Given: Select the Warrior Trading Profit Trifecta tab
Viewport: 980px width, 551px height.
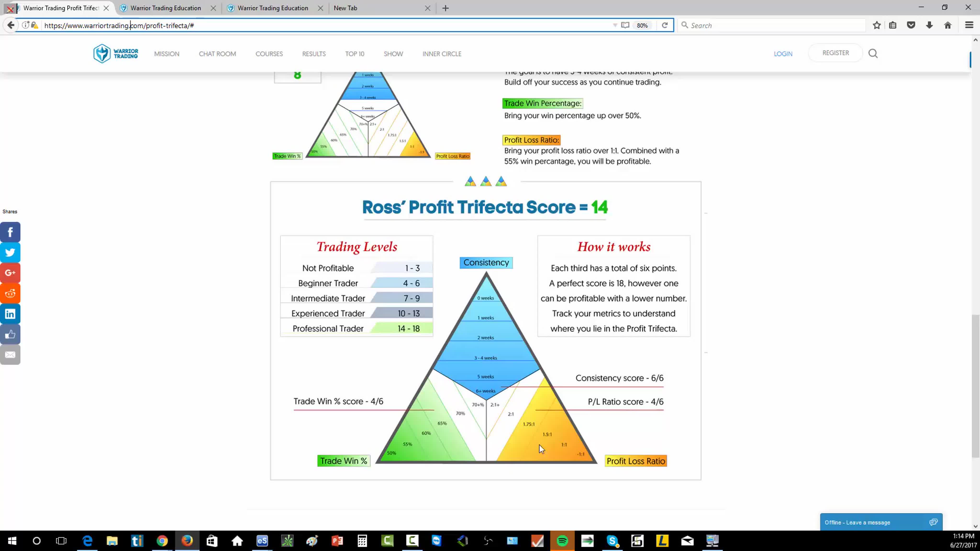Looking at the screenshot, I should (61, 8).
